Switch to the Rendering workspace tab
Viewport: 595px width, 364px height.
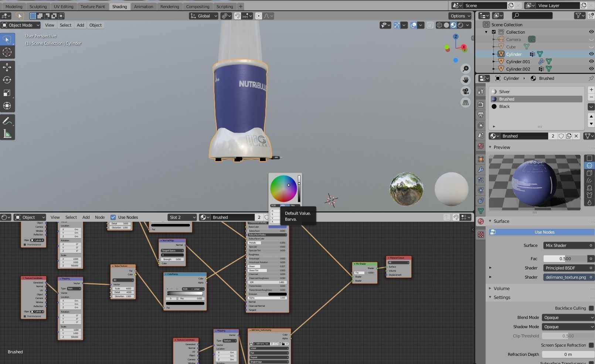pyautogui.click(x=170, y=6)
